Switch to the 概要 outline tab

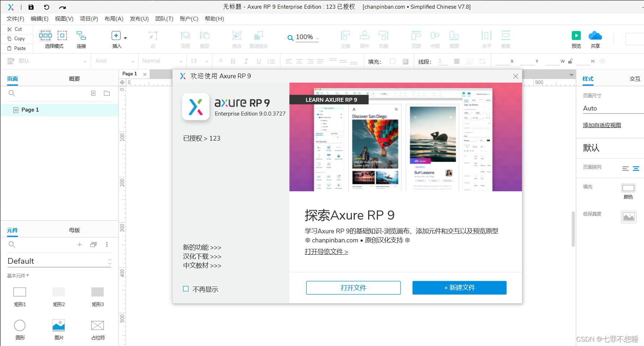74,79
